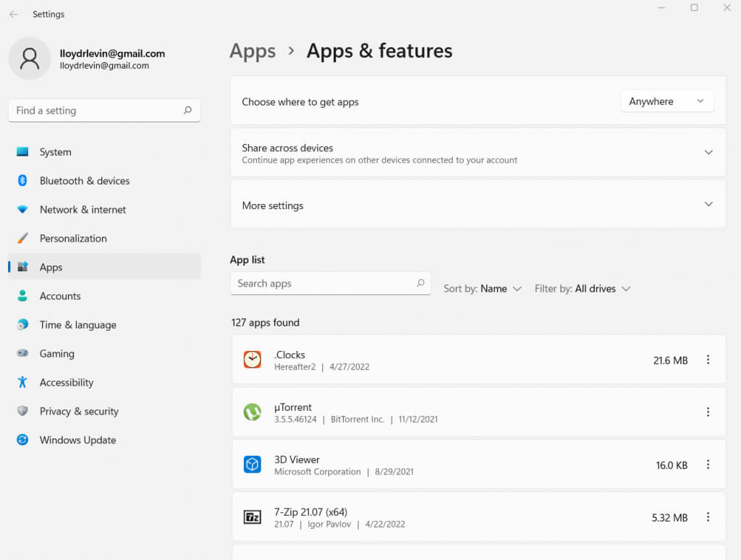Expand the Share across devices section
741x560 pixels.
point(708,153)
